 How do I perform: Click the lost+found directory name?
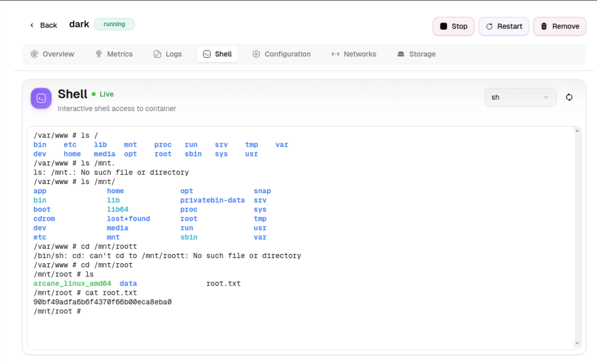[128, 219]
